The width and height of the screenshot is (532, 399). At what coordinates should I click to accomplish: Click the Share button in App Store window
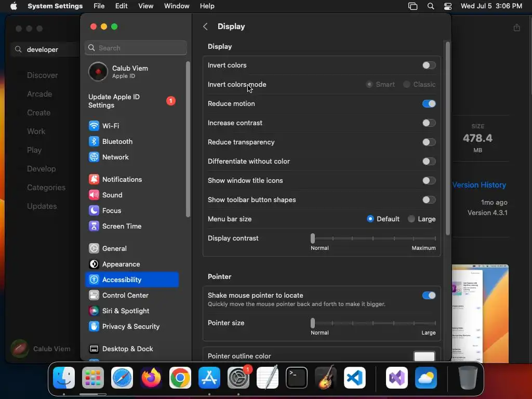click(517, 28)
